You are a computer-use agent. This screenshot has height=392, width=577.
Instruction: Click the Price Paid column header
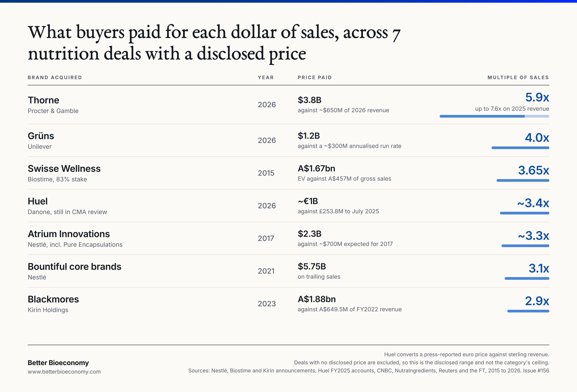[315, 77]
